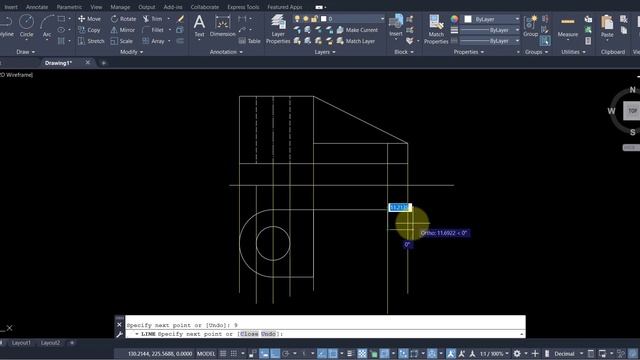Activate the Array tool
The width and height of the screenshot is (640, 360).
[x=153, y=41]
